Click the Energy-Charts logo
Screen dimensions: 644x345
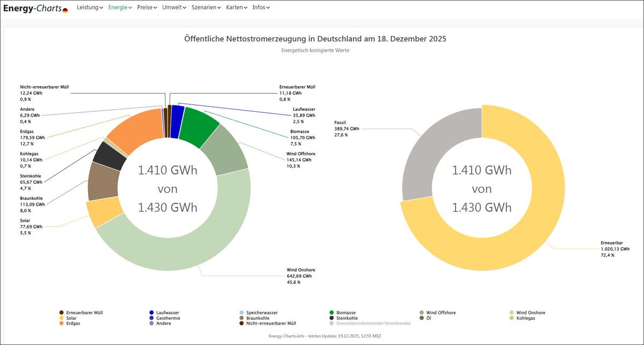(32, 8)
